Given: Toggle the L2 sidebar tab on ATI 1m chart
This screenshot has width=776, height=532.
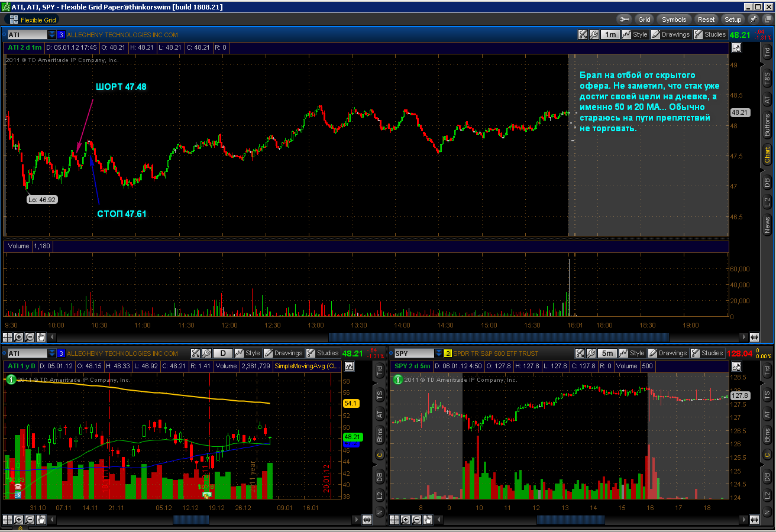Looking at the screenshot, I should pos(767,202).
